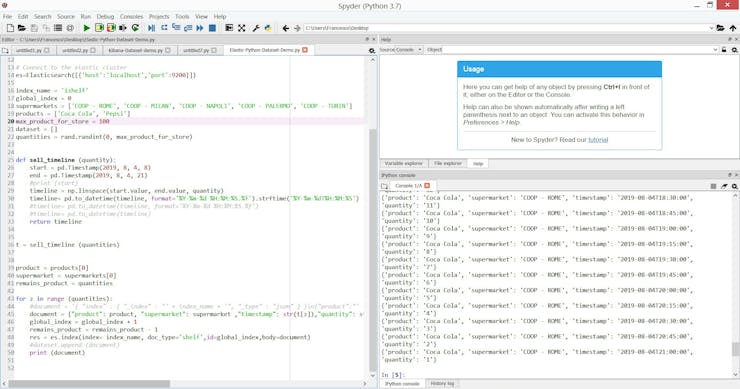Open the Tools menu
This screenshot has height=389, width=740.
[182, 17]
